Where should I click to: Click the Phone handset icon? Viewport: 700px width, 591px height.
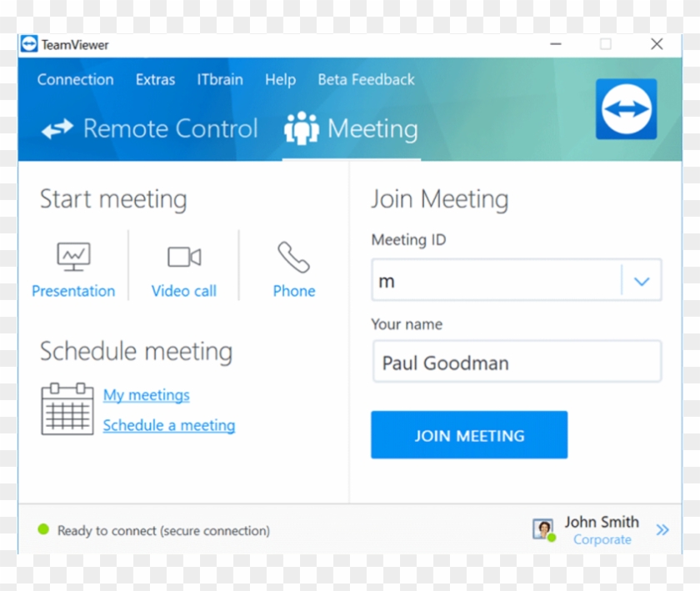click(293, 258)
